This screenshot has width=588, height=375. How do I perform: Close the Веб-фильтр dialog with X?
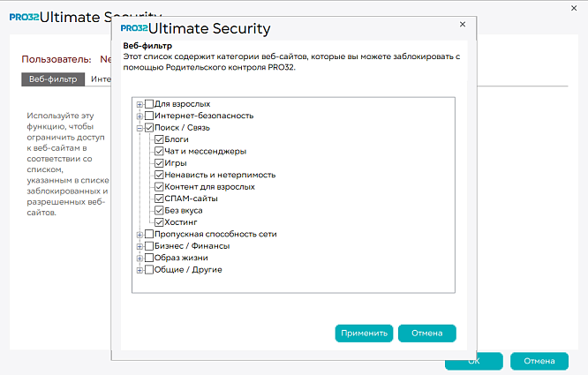pyautogui.click(x=463, y=25)
